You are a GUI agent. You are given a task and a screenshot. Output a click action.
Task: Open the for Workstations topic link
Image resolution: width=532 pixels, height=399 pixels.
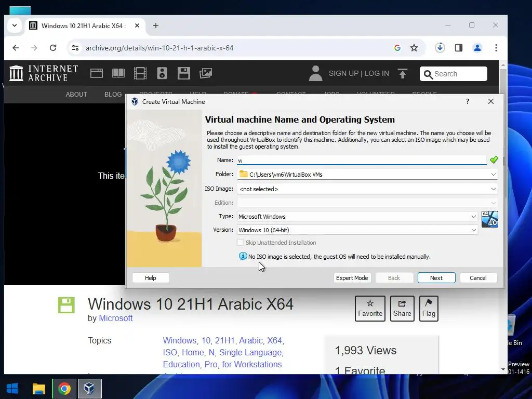coord(252,364)
